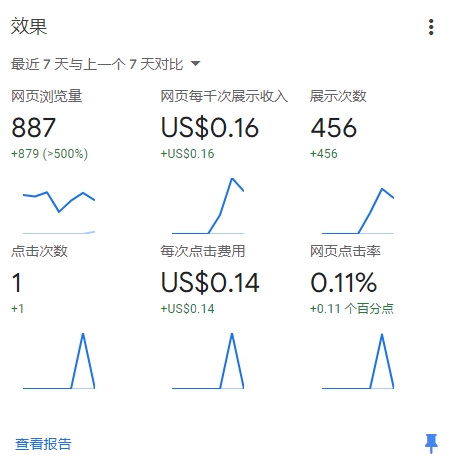Click the +456 change text
The height and width of the screenshot is (467, 455).
coord(324,154)
